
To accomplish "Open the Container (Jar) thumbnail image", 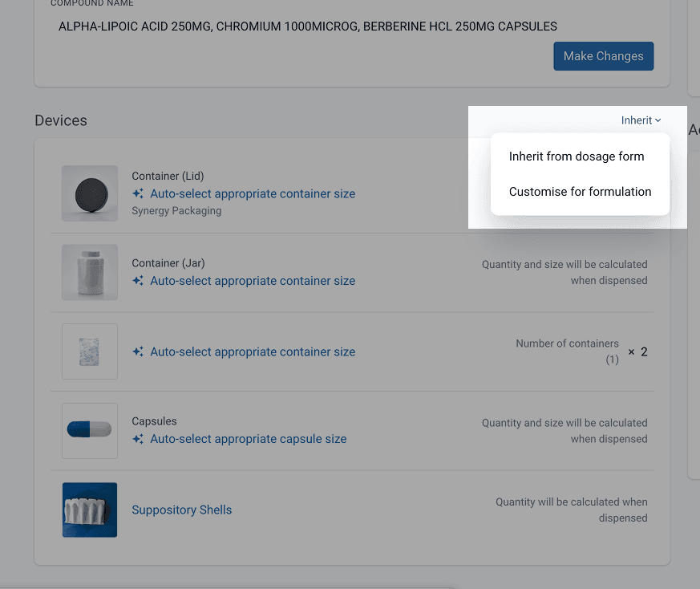I will (90, 272).
